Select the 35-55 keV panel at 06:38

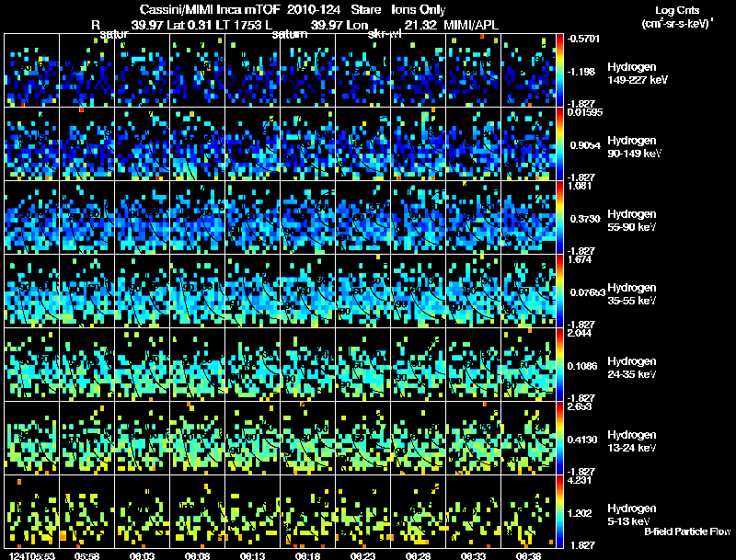click(x=528, y=291)
